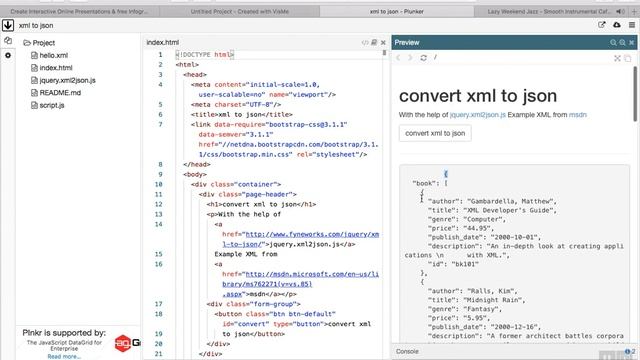Open the files sidebar tab icon
Viewport: 640px width, 360px height.
tap(8, 40)
